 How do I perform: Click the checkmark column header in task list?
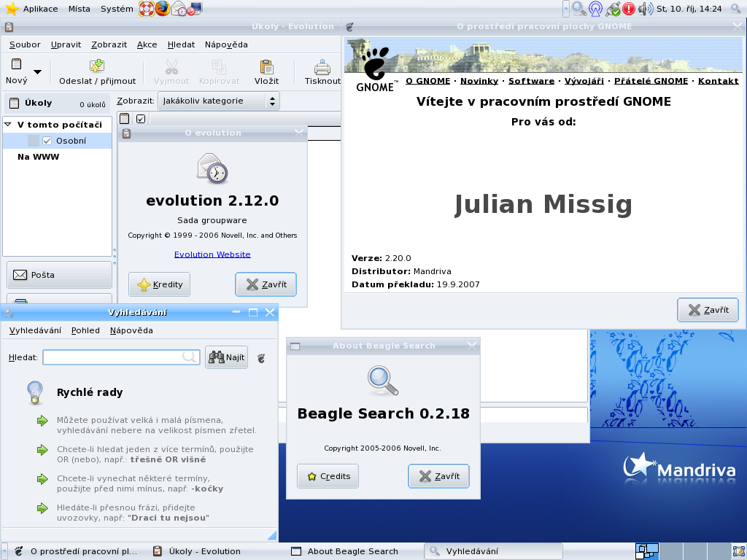pos(141,119)
